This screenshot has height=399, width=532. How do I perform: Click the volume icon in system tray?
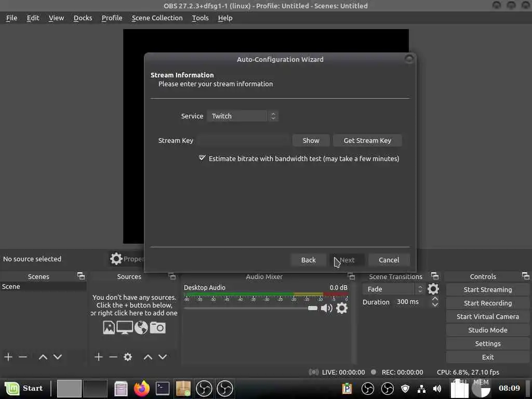[437, 389]
